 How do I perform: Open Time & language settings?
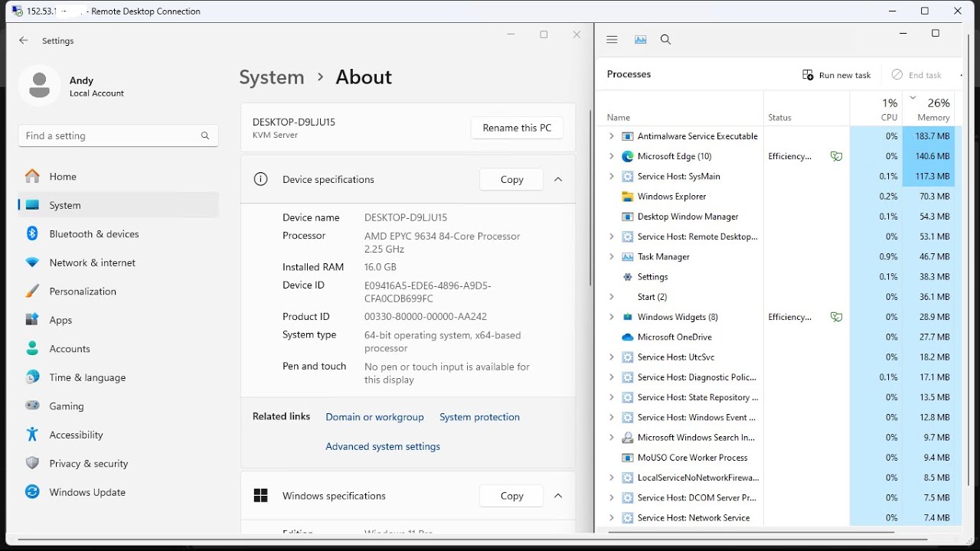[x=119, y=377]
